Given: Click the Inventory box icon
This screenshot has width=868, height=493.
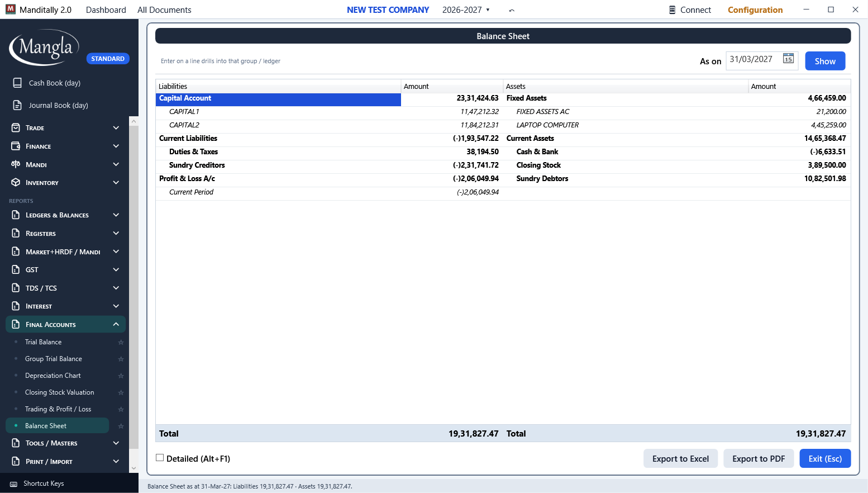Looking at the screenshot, I should (16, 182).
